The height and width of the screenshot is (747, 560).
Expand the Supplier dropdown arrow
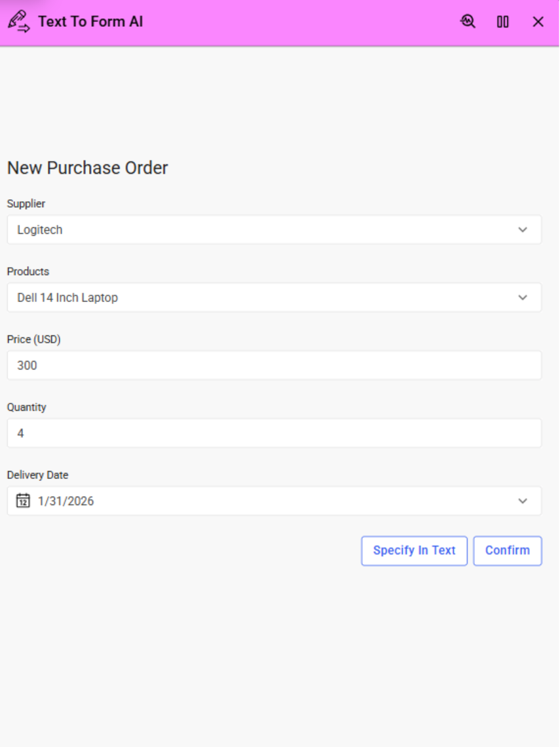coord(523,230)
